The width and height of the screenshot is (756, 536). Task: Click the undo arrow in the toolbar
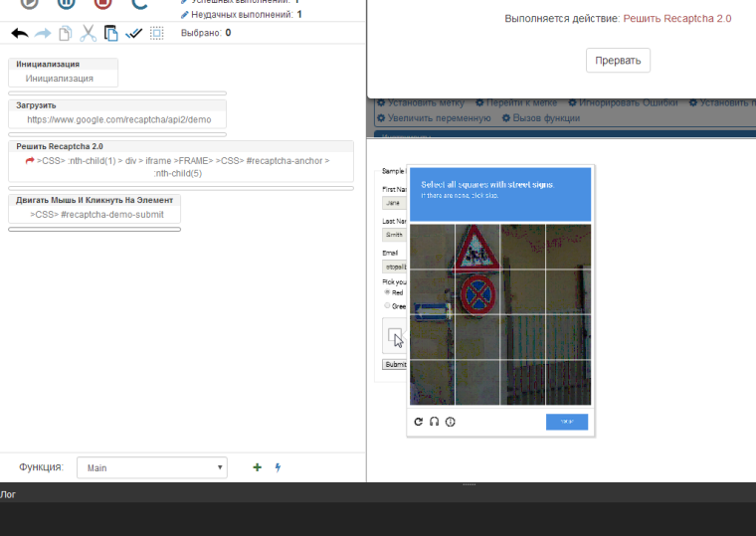(20, 33)
